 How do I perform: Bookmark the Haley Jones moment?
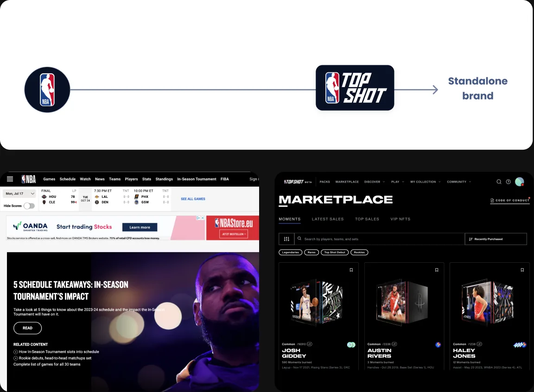pos(522,270)
